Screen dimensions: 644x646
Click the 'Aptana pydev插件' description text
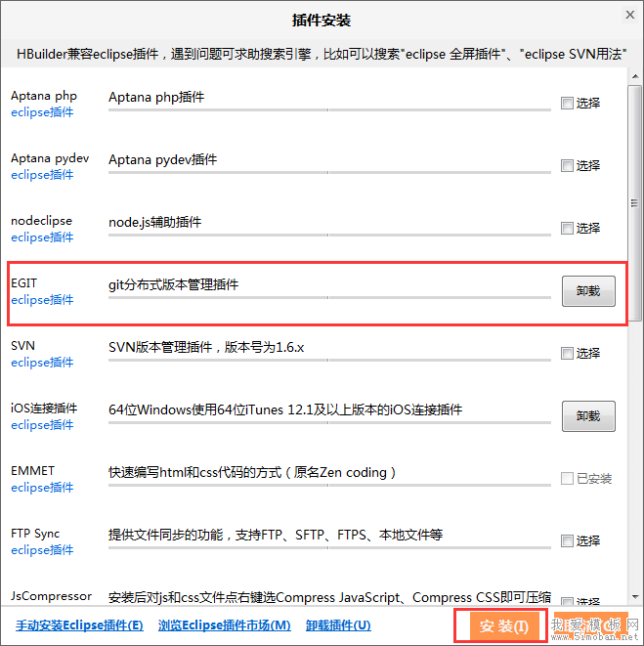tap(163, 160)
